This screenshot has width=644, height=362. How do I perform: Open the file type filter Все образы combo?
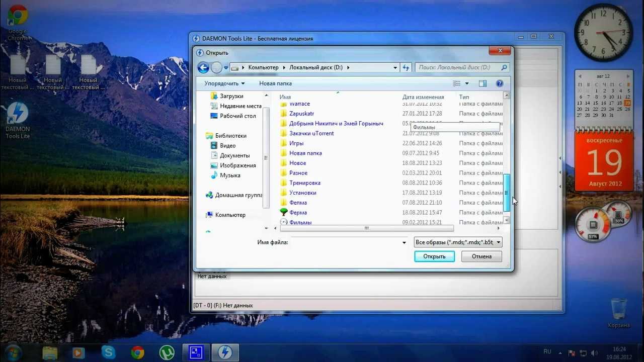(458, 242)
